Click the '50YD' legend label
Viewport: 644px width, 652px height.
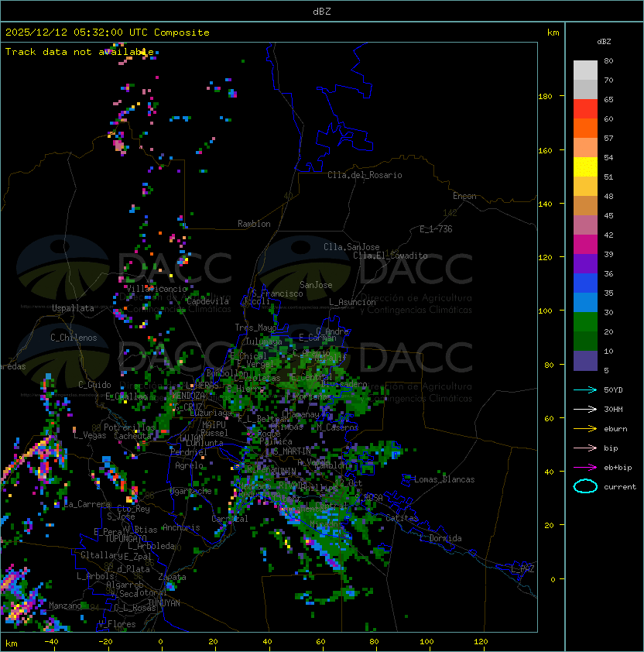pos(613,389)
